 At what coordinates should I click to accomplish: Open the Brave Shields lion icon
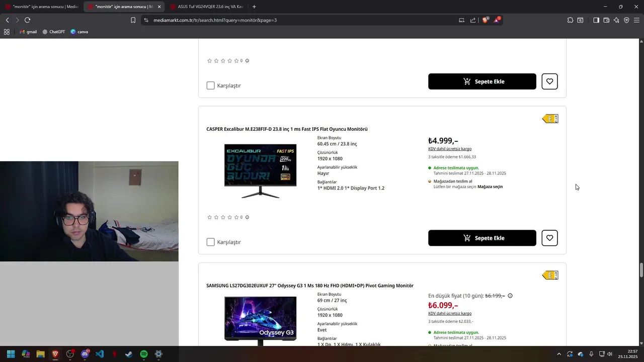(x=486, y=20)
